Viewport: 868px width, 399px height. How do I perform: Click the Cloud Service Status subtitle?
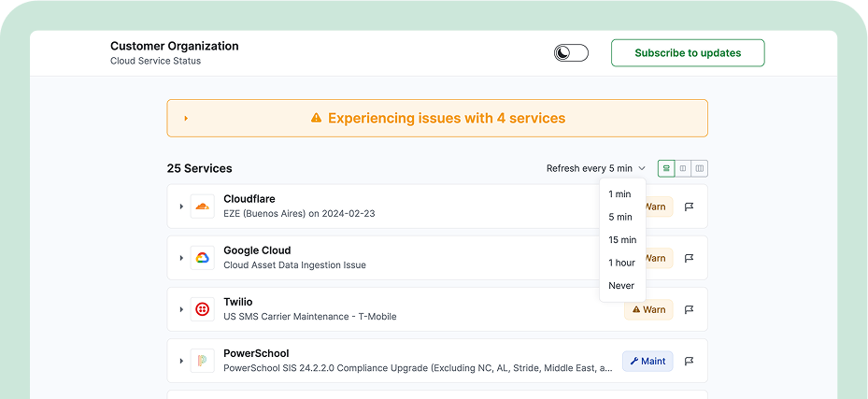155,61
